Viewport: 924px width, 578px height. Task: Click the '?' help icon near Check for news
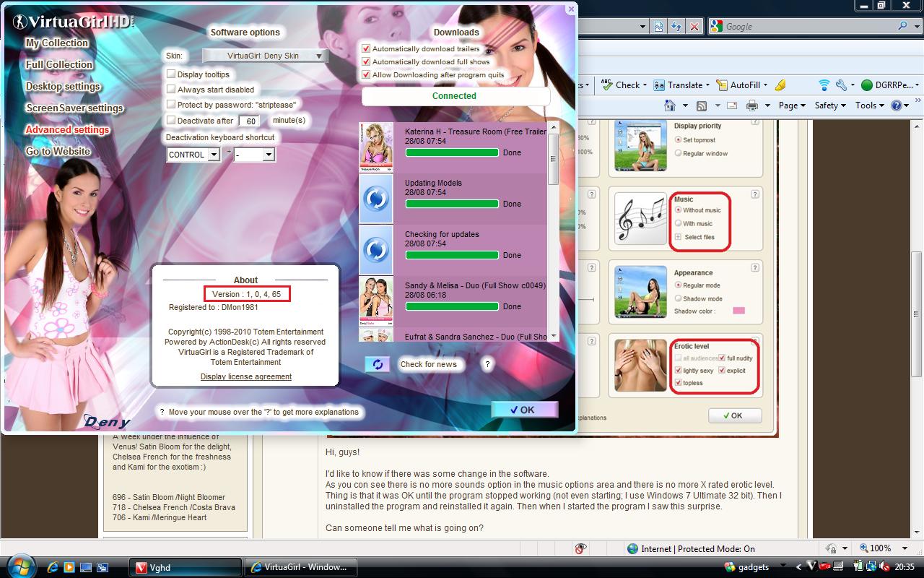point(487,364)
